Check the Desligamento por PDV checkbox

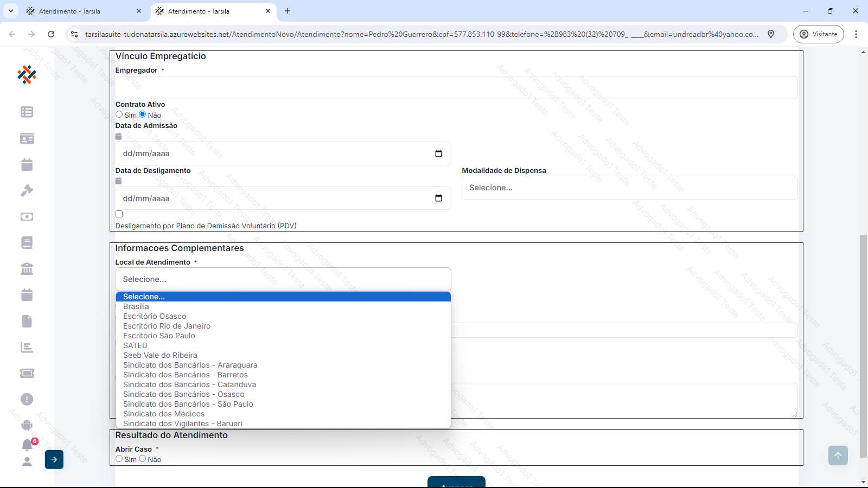tap(119, 214)
